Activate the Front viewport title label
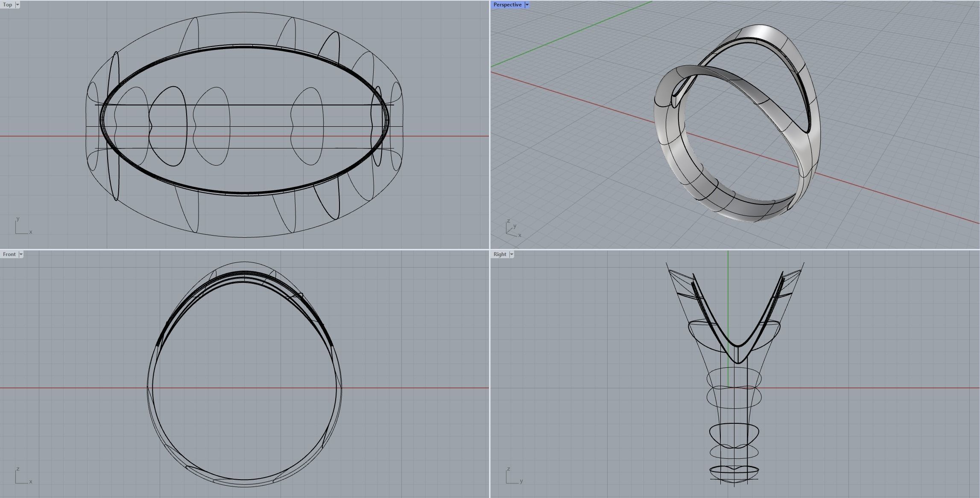 [x=9, y=254]
